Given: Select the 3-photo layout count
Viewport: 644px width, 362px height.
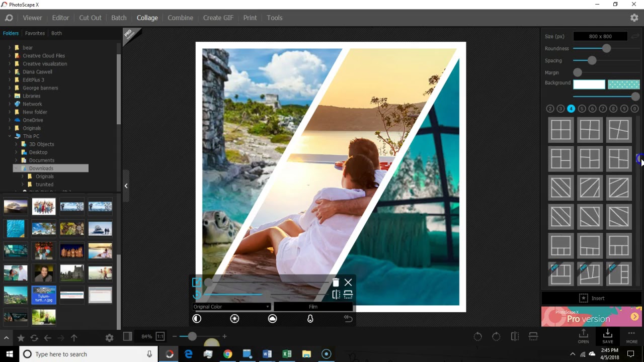Looking at the screenshot, I should tap(560, 109).
